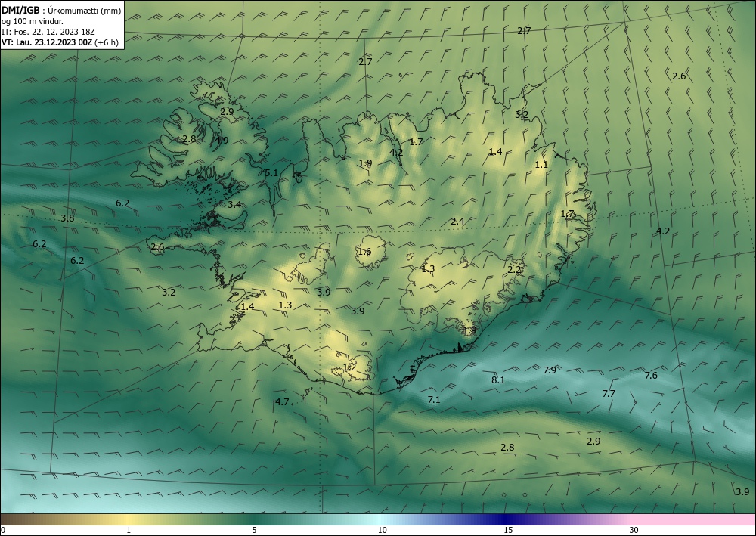Click the colorbar tick label 10
The width and height of the screenshot is (756, 536).
coord(383,530)
